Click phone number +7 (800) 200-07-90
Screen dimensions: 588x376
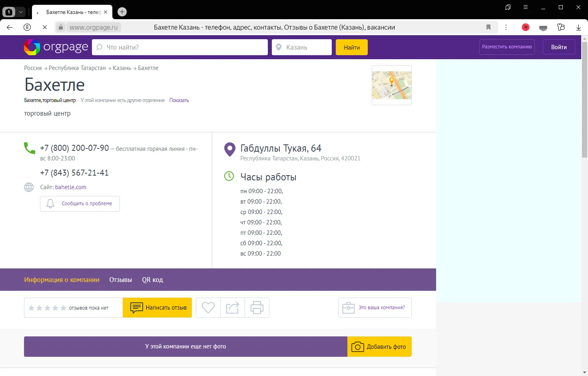click(x=74, y=148)
